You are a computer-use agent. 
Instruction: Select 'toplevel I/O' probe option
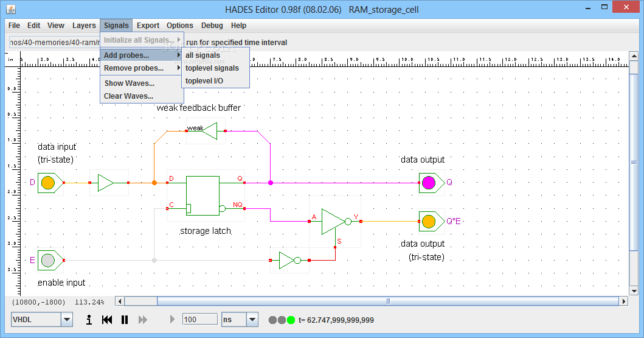click(x=215, y=80)
